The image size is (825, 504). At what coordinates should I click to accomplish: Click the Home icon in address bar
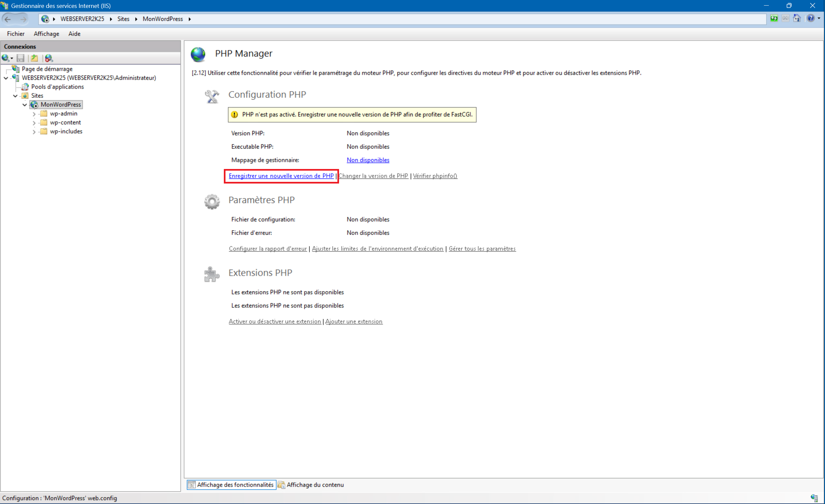797,18
